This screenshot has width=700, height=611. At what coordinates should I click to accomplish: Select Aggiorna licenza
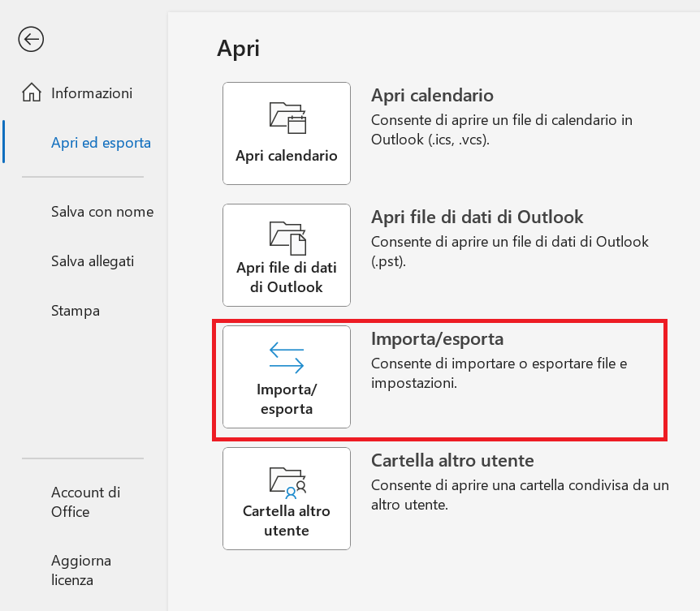(81, 570)
